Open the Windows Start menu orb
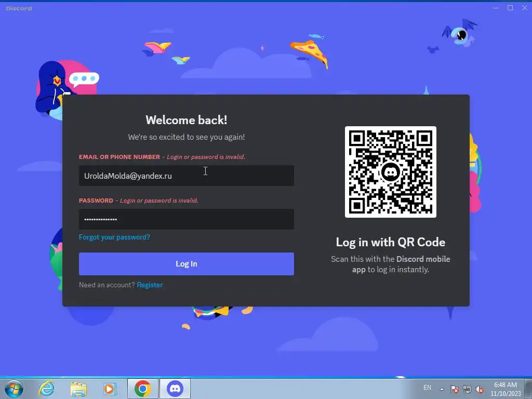Viewport: 532px width, 399px height. [x=14, y=389]
